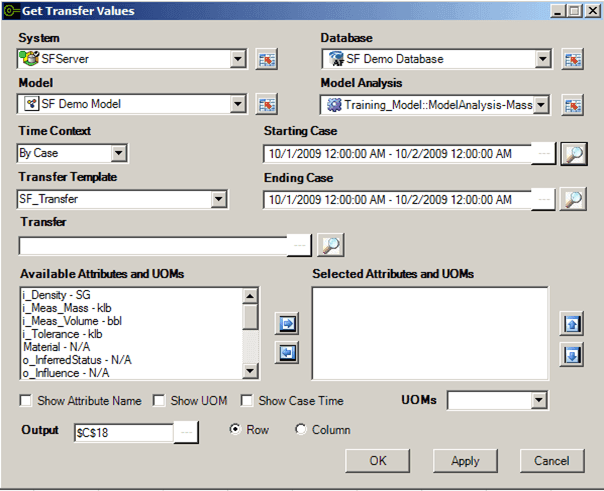Expand the Model Analysis dropdown

click(542, 105)
